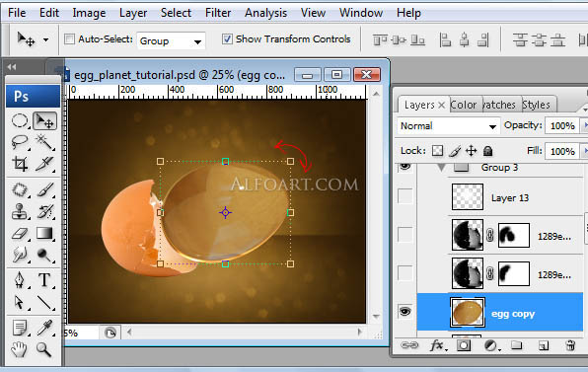588x372 pixels.
Task: Open the Edit menu
Action: click(49, 13)
